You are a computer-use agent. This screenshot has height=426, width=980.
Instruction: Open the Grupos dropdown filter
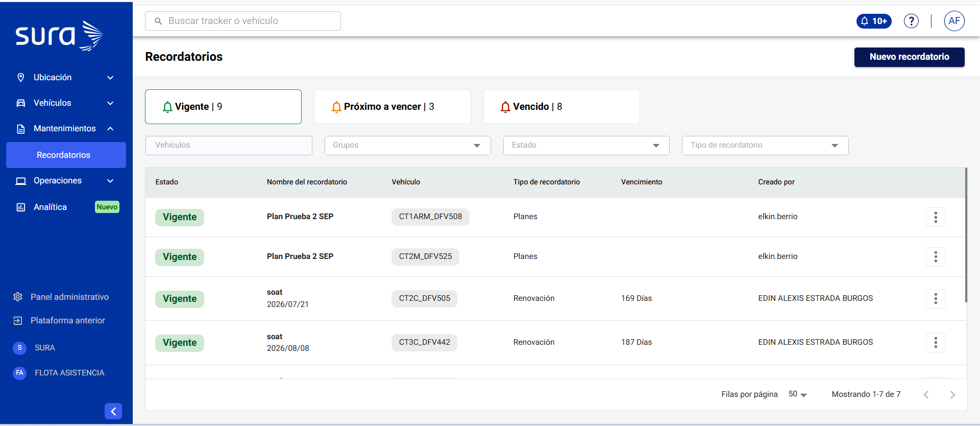coord(407,146)
